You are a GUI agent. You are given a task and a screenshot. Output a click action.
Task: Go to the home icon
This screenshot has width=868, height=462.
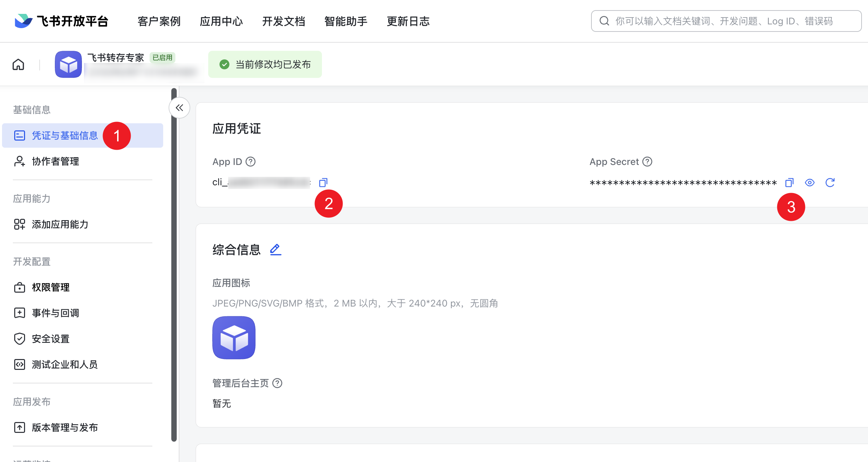[x=18, y=64]
